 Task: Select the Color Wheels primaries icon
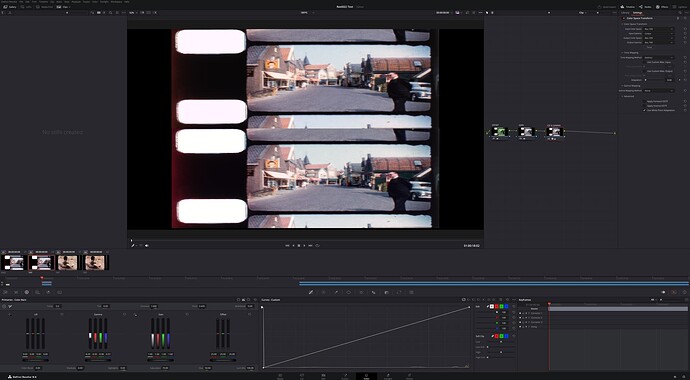26,292
